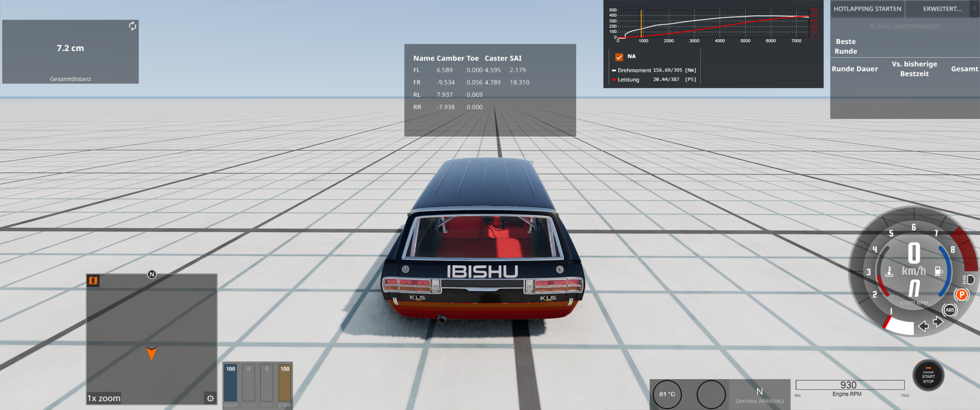
Task: Click the ABS indicator on tachometer
Action: point(950,309)
